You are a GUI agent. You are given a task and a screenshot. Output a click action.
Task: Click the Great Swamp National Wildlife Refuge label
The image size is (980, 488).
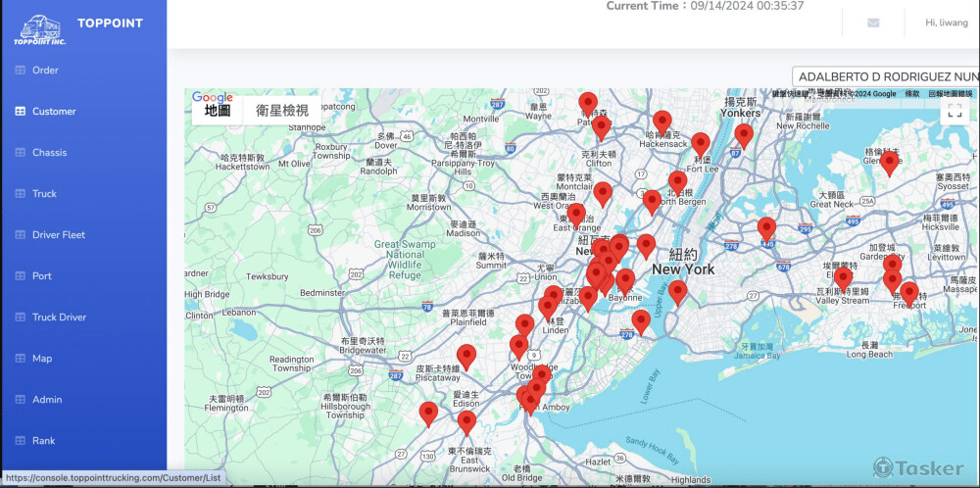405,260
